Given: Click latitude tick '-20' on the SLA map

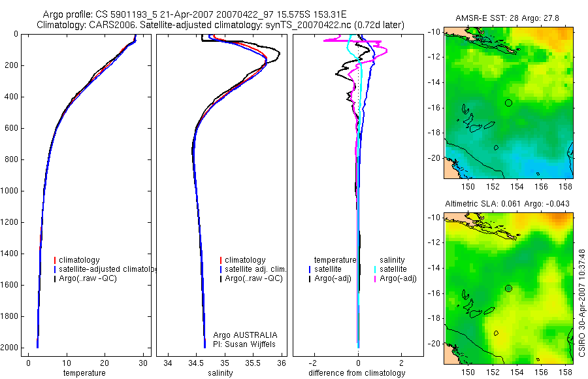Looking at the screenshot, I should (x=434, y=344).
